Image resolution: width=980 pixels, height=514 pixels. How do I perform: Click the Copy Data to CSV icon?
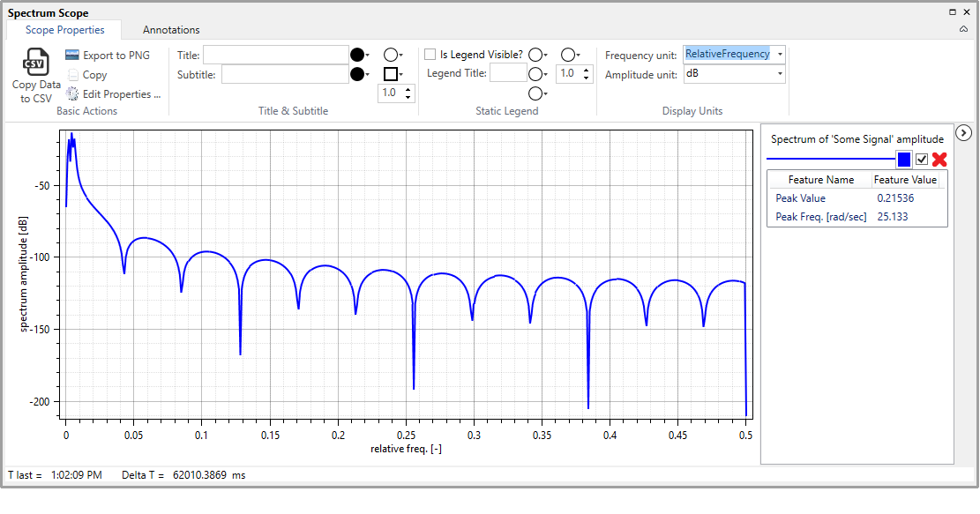tap(36, 63)
